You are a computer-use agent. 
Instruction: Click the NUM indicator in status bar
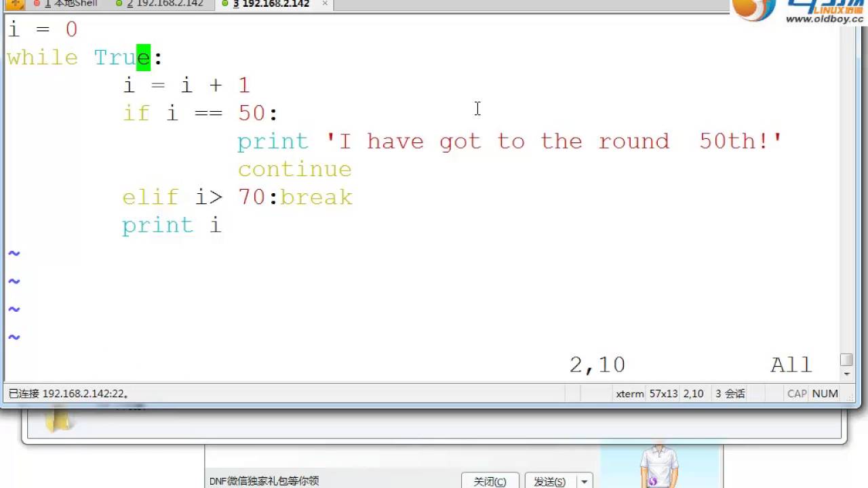[825, 393]
